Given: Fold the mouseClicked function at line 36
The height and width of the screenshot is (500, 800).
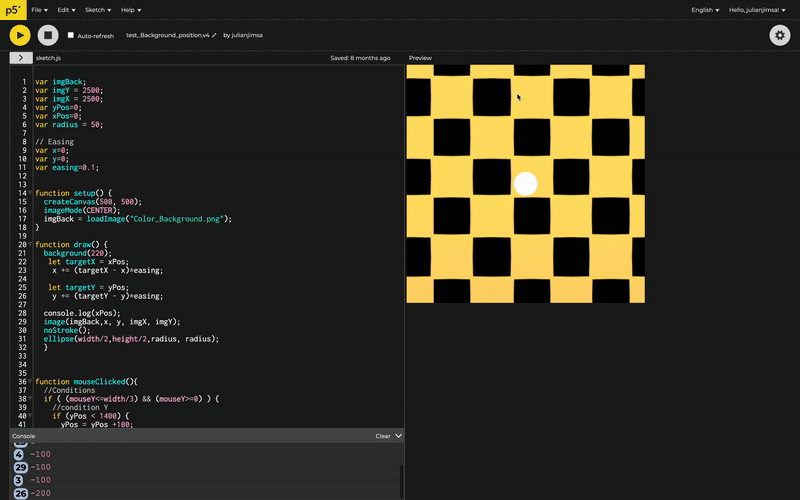Looking at the screenshot, I should [x=30, y=381].
